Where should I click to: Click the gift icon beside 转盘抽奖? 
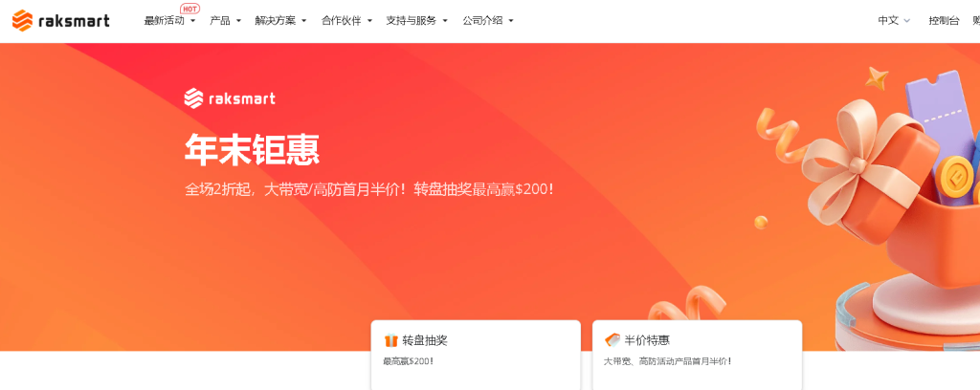click(391, 340)
